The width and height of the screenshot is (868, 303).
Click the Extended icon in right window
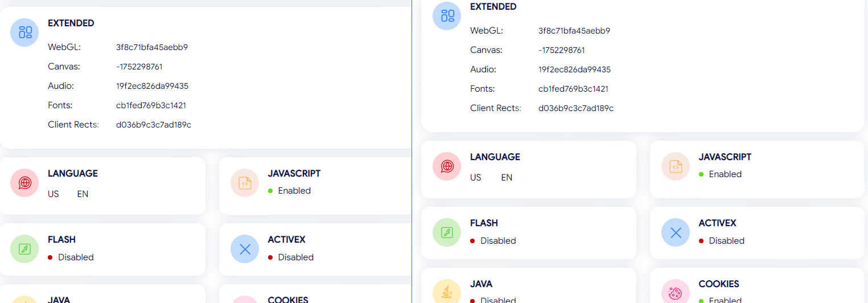447,15
